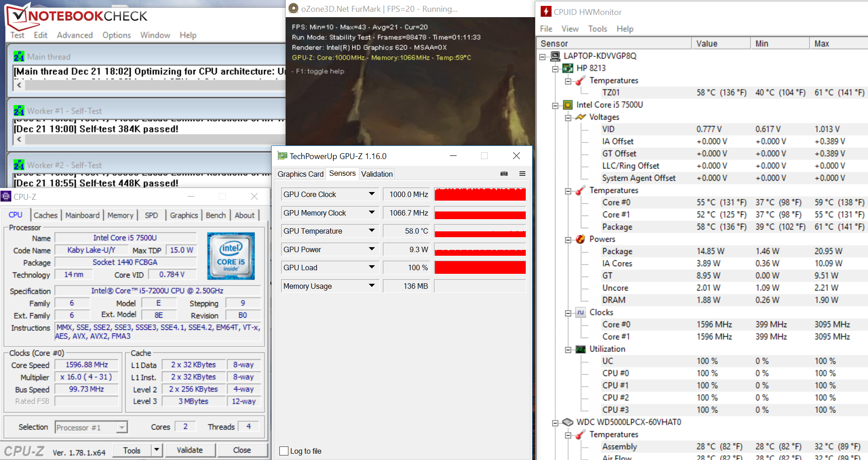Collapse the HP 8213 tree node

[555, 69]
